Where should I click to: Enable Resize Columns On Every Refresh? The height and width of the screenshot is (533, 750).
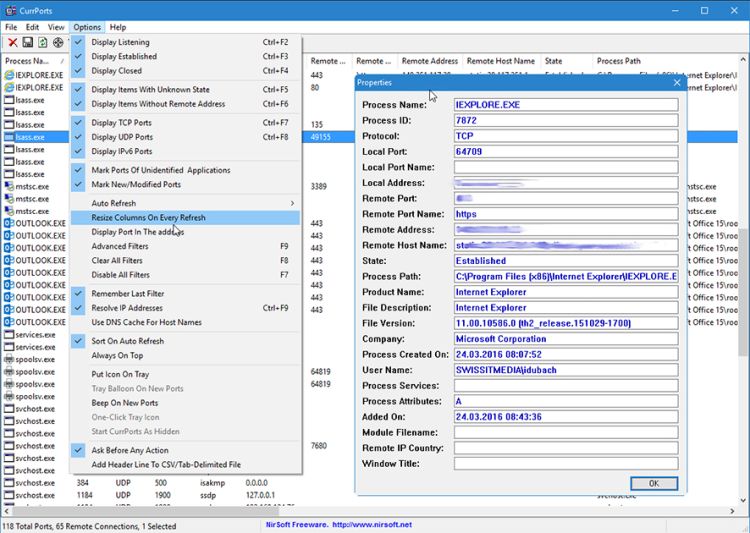pyautogui.click(x=148, y=217)
